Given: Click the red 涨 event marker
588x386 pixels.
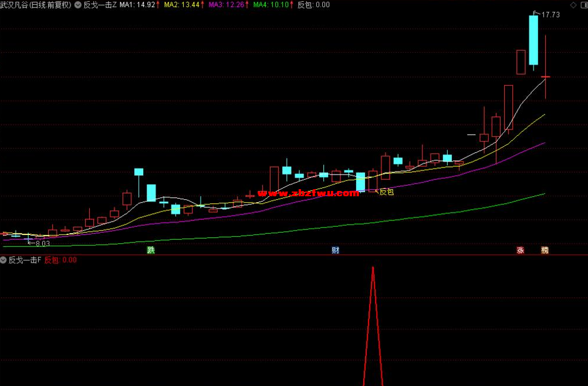Looking at the screenshot, I should pos(520,250).
